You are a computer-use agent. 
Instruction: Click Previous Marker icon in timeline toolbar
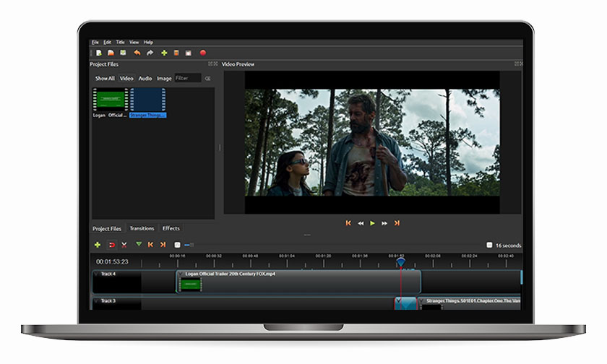[150, 244]
